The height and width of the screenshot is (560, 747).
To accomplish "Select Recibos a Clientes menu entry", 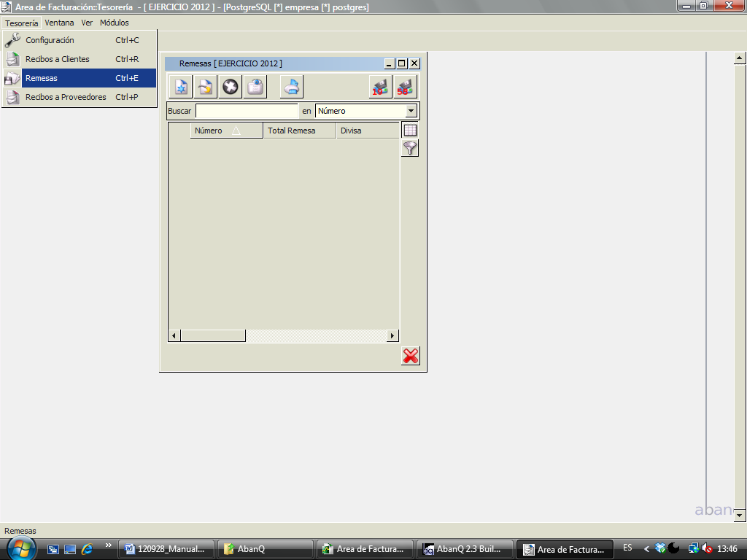I will tap(80, 59).
